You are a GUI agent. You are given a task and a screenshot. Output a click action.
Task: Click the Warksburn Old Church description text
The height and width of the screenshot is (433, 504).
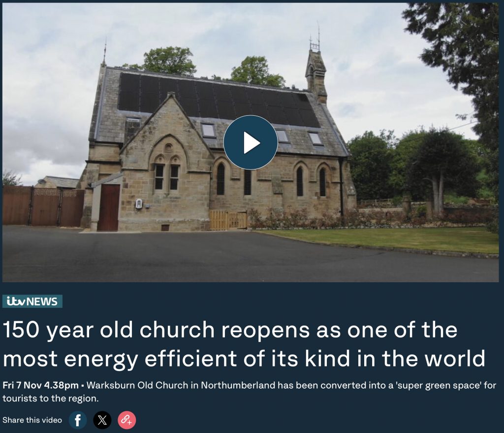point(250,392)
